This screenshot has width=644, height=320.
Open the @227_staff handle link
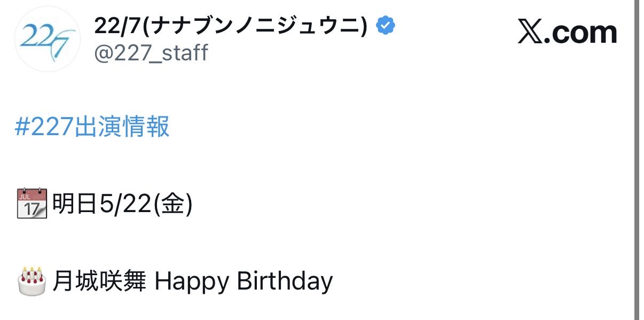[x=151, y=53]
